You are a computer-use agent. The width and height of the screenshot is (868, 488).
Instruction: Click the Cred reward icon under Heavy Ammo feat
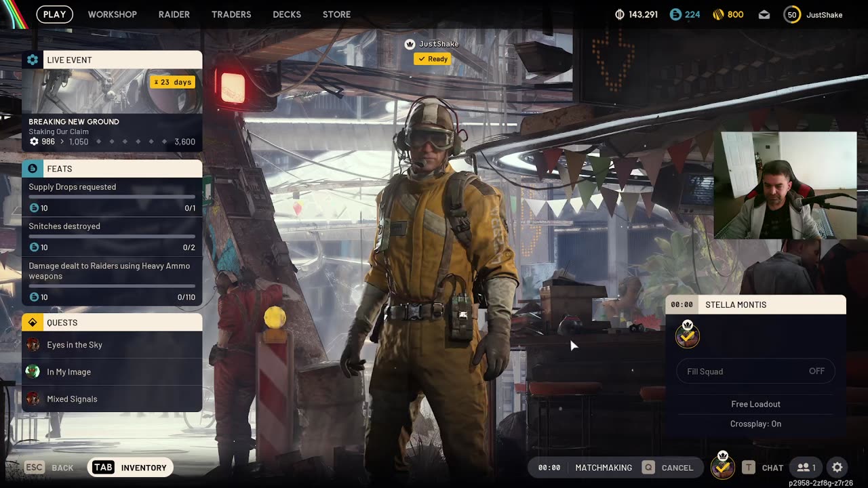[34, 297]
